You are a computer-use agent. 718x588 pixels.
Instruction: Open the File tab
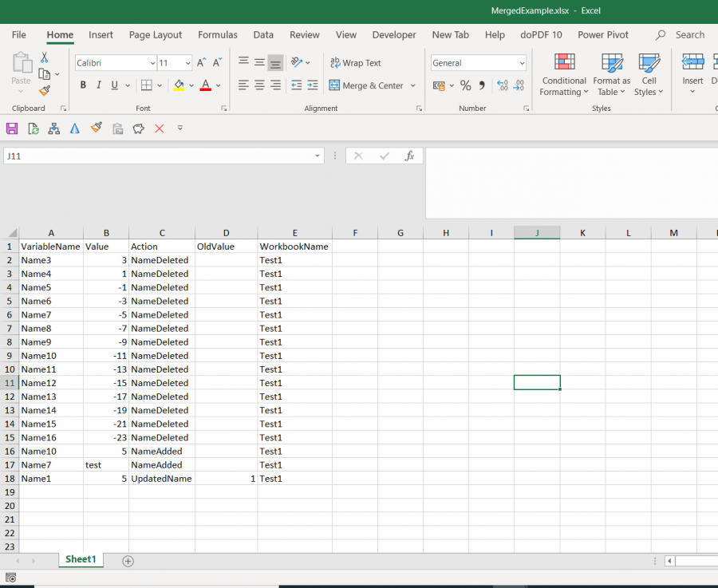pos(19,35)
